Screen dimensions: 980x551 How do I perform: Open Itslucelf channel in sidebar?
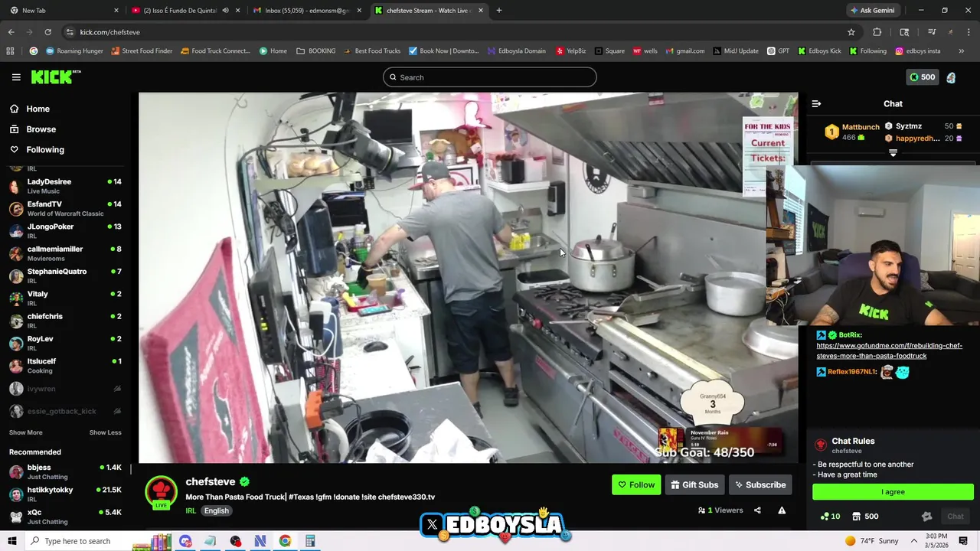tap(65, 366)
